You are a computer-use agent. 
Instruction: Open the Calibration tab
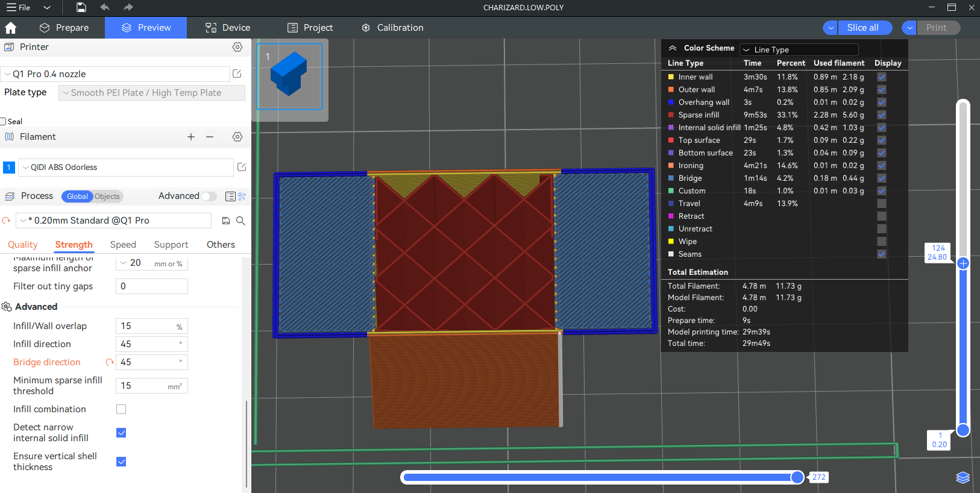pos(392,28)
